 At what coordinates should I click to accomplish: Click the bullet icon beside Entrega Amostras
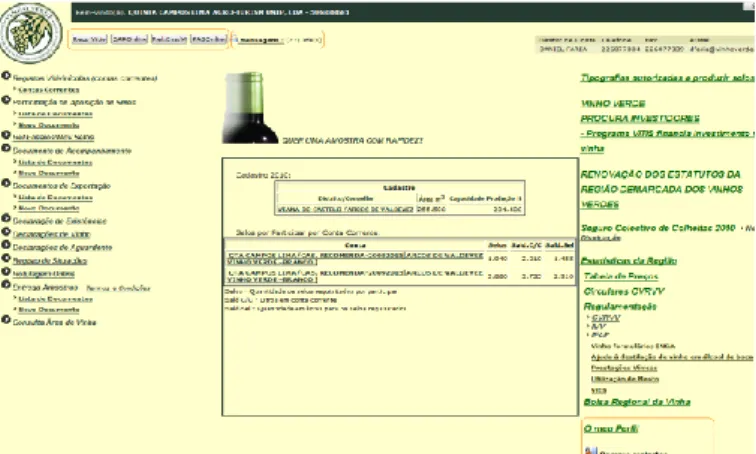click(x=6, y=285)
